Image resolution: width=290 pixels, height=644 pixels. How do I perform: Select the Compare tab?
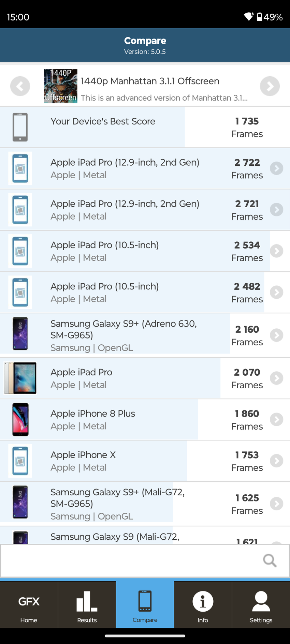tap(145, 604)
